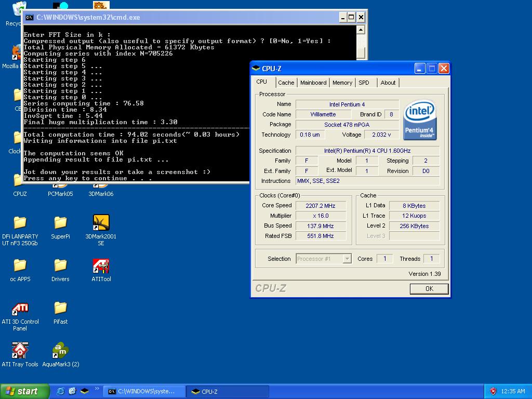Viewport: 532px width, 399px height.
Task: Open the SuperPi folder
Action: pyautogui.click(x=60, y=228)
